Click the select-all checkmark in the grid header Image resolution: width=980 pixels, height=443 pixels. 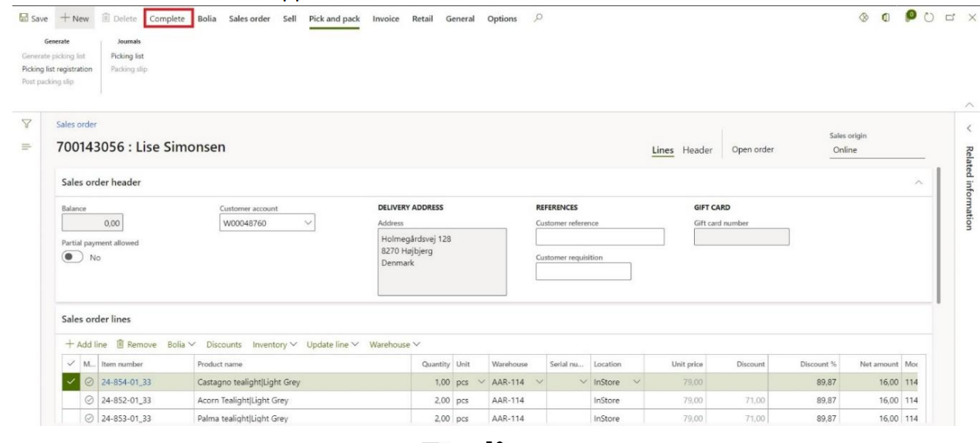pyautogui.click(x=72, y=363)
